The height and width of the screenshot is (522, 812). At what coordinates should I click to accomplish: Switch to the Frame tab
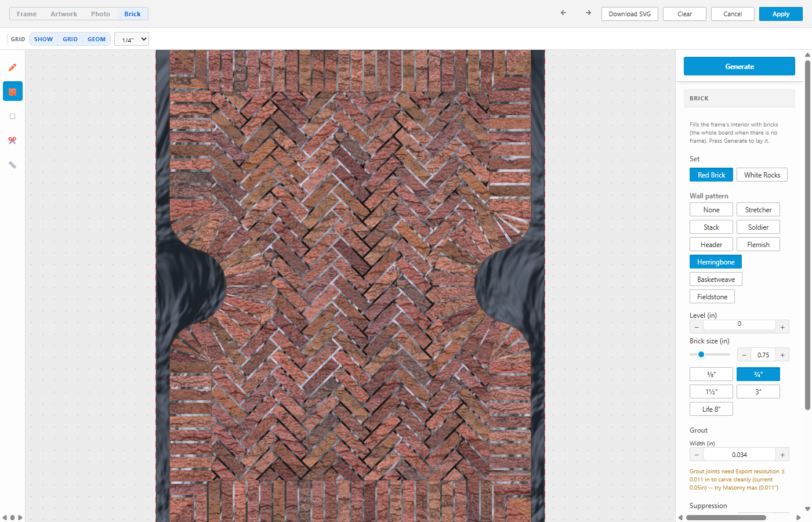coord(27,14)
